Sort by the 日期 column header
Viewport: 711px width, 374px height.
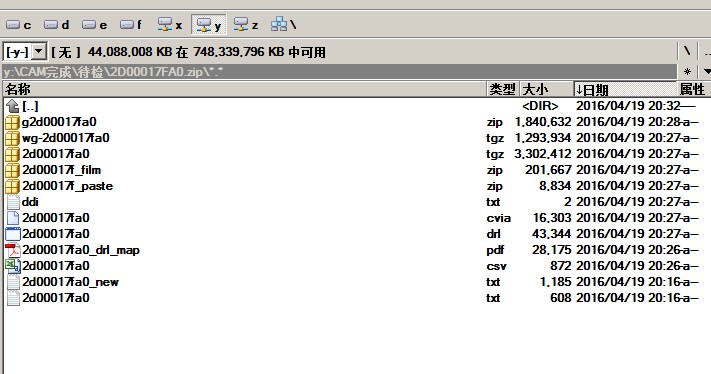[625, 89]
